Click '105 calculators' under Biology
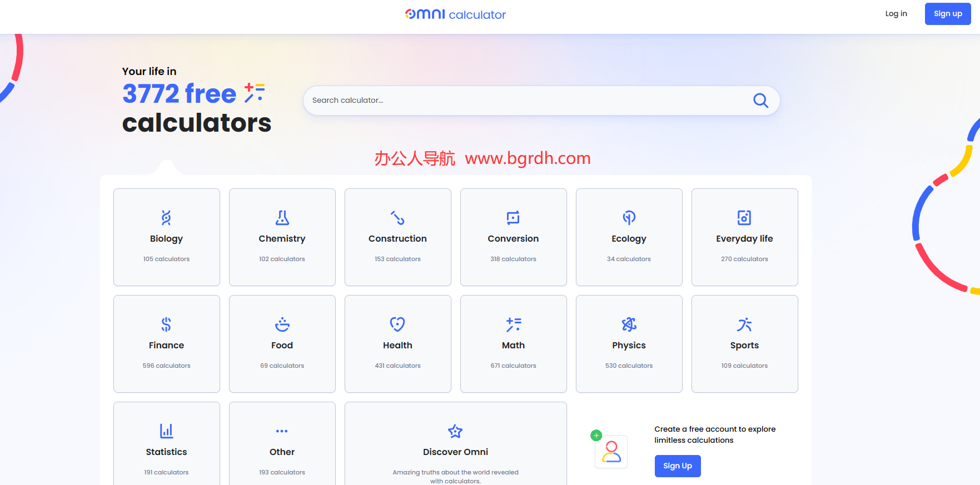The width and height of the screenshot is (980, 485). pos(166,259)
